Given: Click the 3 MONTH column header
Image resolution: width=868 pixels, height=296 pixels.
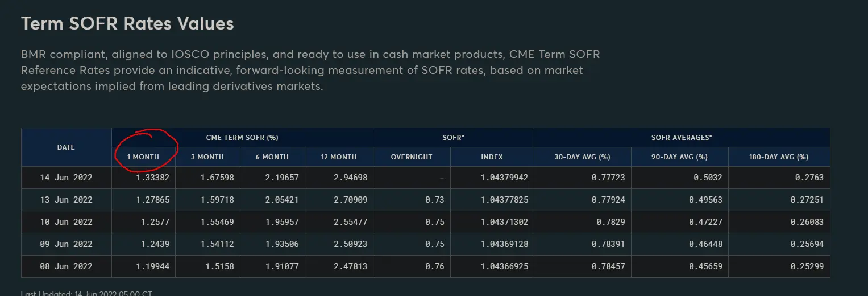Looking at the screenshot, I should pyautogui.click(x=207, y=157).
